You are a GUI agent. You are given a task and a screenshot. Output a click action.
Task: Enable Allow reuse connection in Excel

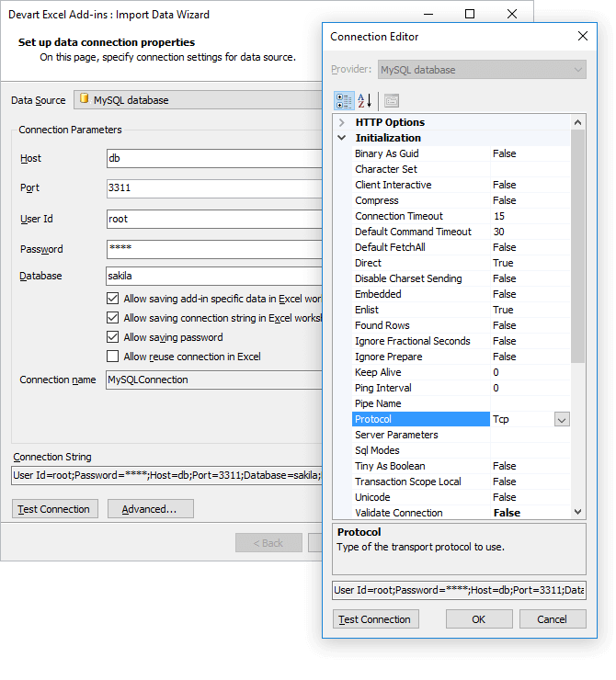(x=113, y=356)
